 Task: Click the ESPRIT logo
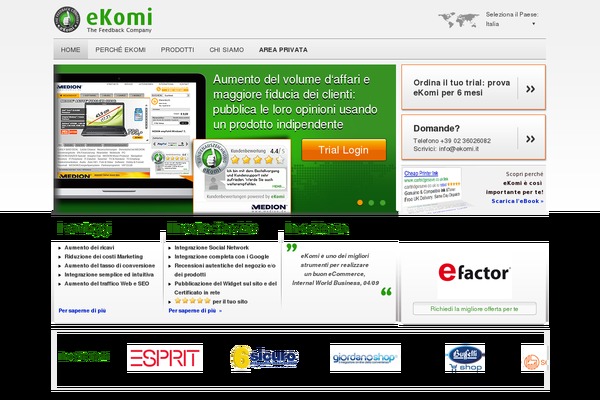pyautogui.click(x=165, y=358)
